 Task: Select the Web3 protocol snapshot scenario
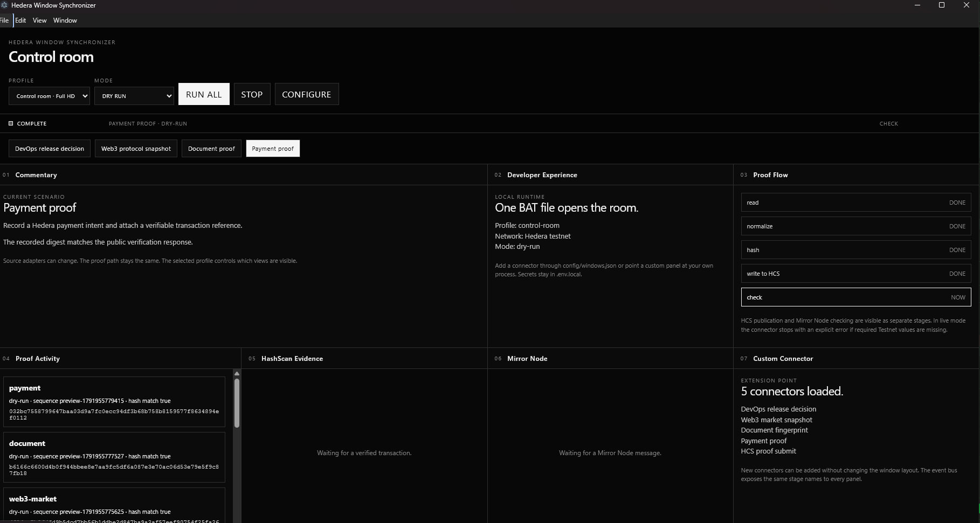pyautogui.click(x=136, y=149)
